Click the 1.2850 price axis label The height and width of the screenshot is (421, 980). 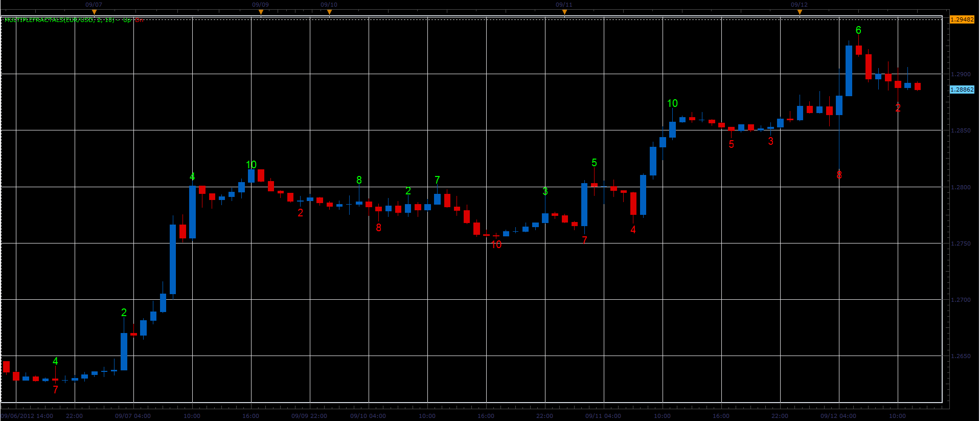pos(961,130)
